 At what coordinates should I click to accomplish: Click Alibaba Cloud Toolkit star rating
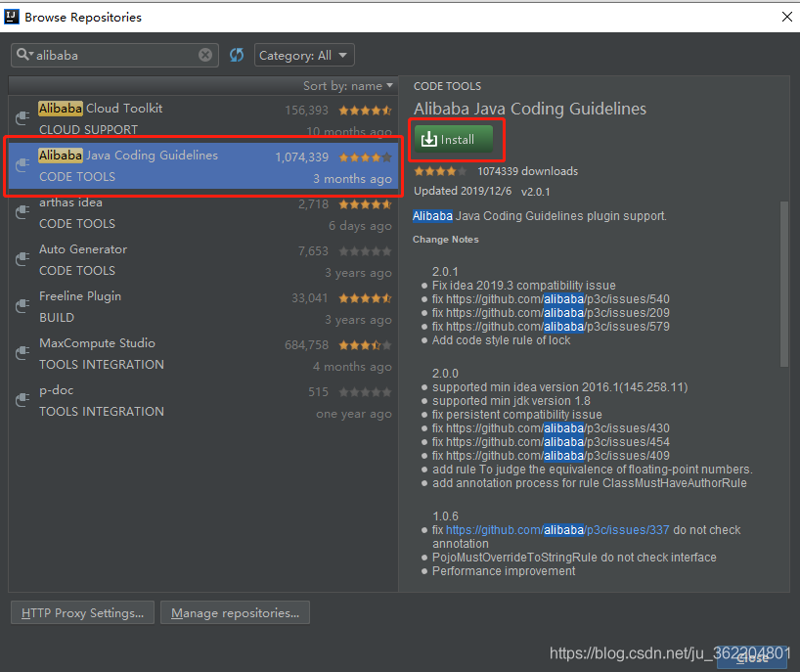366,111
